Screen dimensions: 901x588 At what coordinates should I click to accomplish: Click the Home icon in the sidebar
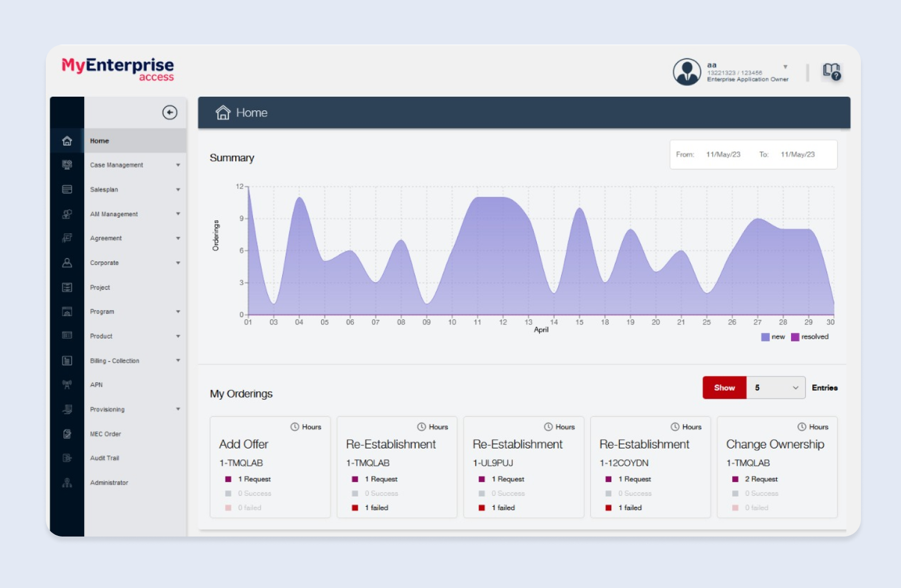67,141
